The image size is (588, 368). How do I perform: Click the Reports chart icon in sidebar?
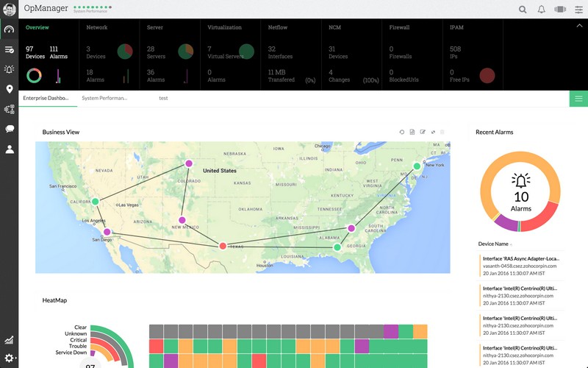(9, 340)
